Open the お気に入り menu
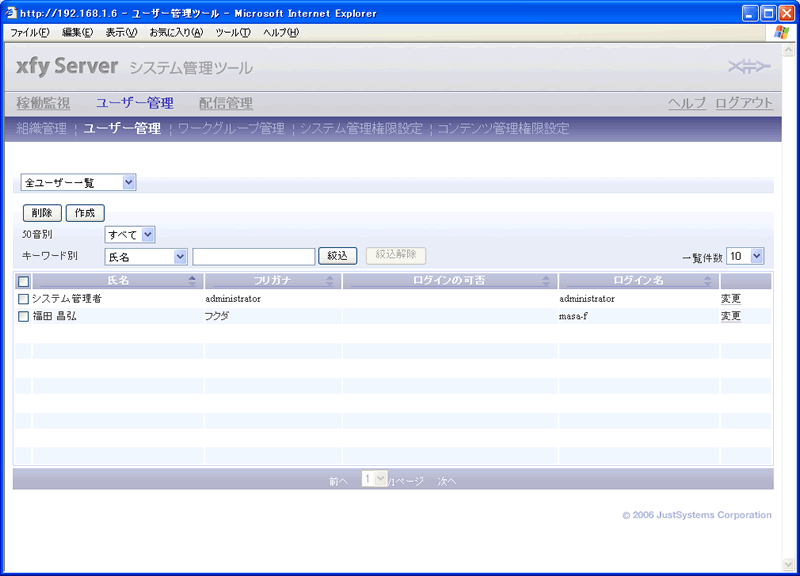Screen dimensions: 800x576 click(x=175, y=32)
